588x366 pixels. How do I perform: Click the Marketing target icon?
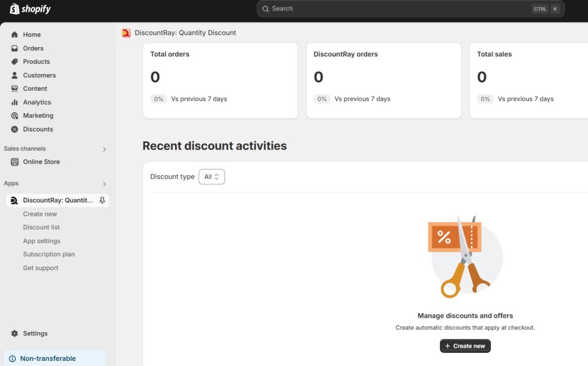15,115
